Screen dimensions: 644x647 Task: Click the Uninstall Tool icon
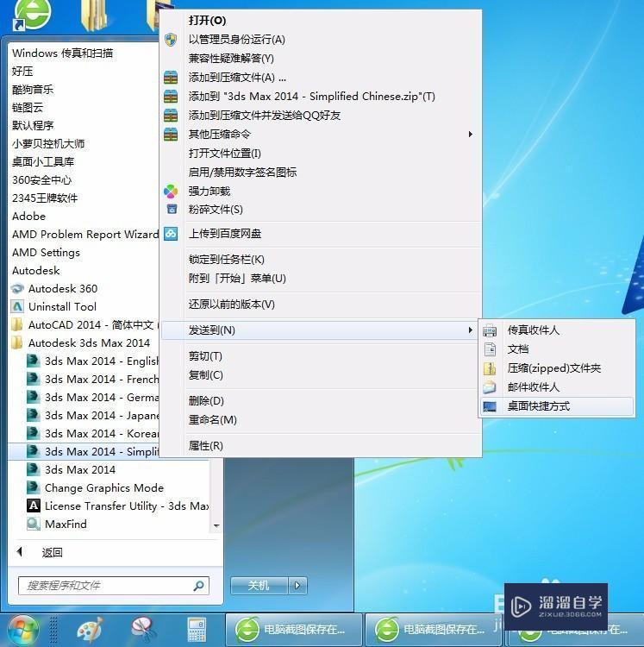tap(17, 306)
